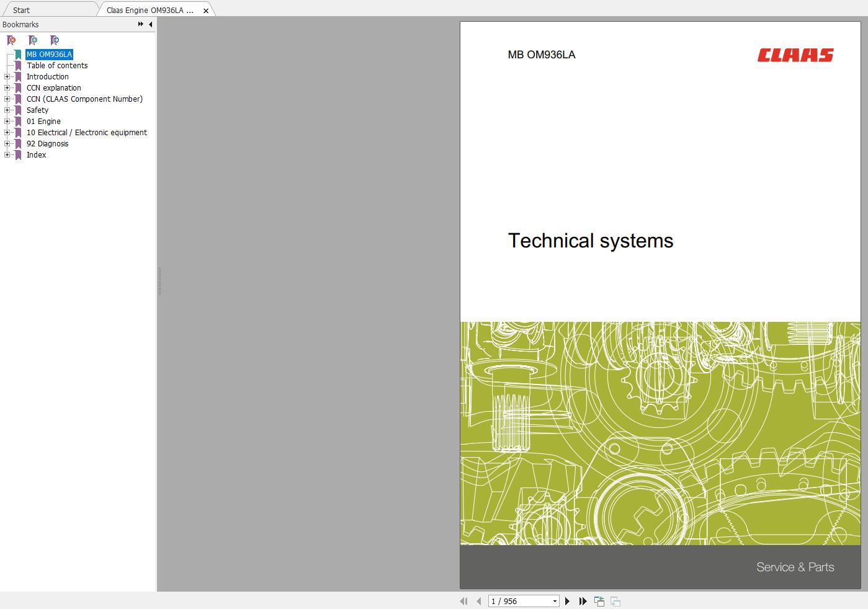The width and height of the screenshot is (868, 609).
Task: Add a new bookmark
Action: (x=33, y=41)
